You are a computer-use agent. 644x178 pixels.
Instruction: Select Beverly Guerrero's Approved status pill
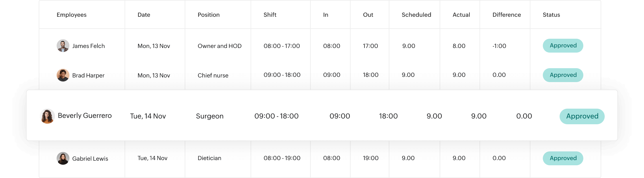tap(582, 116)
